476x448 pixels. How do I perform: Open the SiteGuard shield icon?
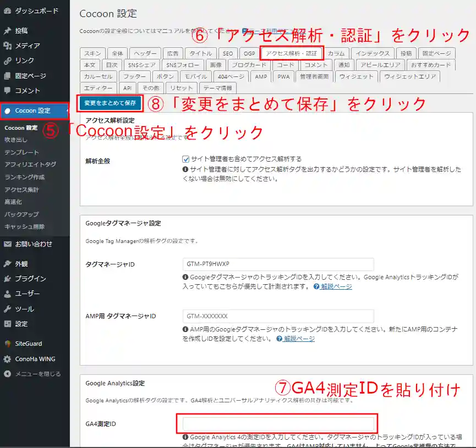8,344
